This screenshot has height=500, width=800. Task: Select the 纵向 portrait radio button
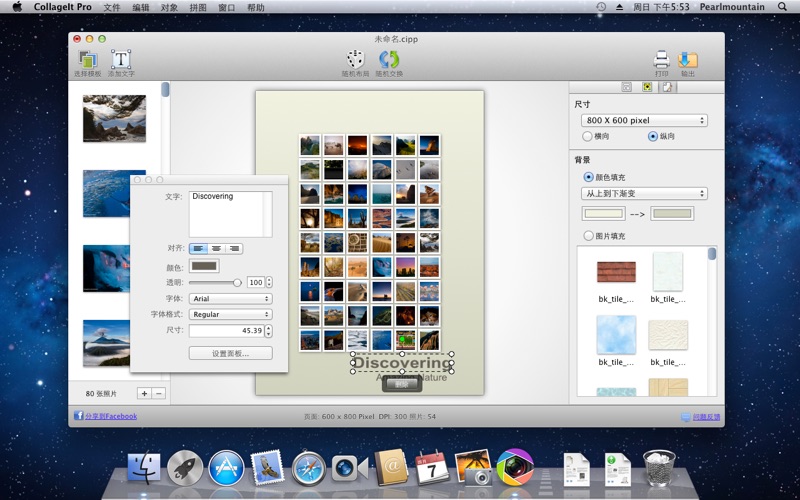click(x=653, y=136)
